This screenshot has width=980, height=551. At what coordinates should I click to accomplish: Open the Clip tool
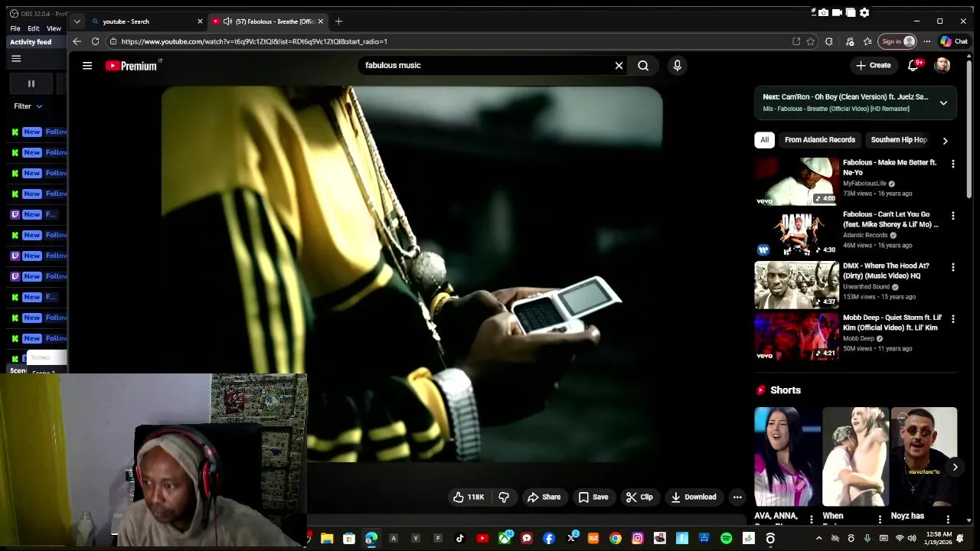639,497
